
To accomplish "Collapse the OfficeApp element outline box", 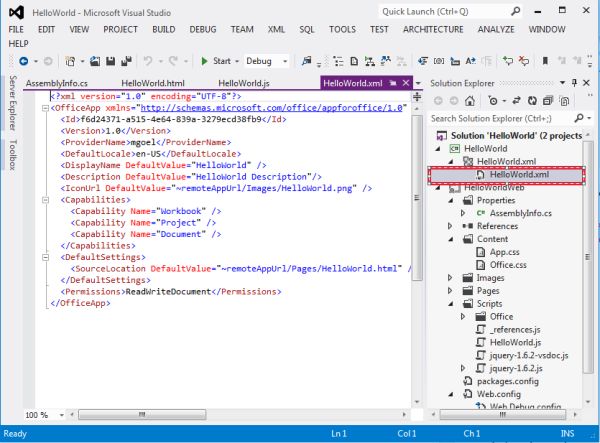I will coord(45,108).
